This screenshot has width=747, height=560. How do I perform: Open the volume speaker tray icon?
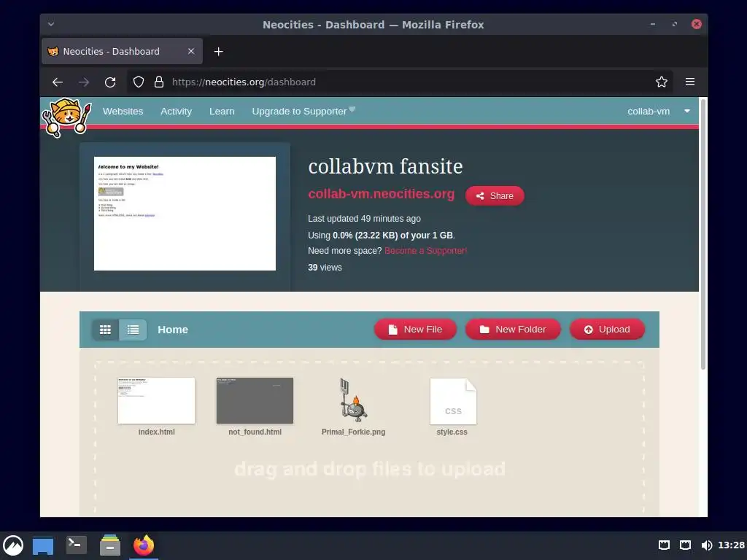(707, 545)
